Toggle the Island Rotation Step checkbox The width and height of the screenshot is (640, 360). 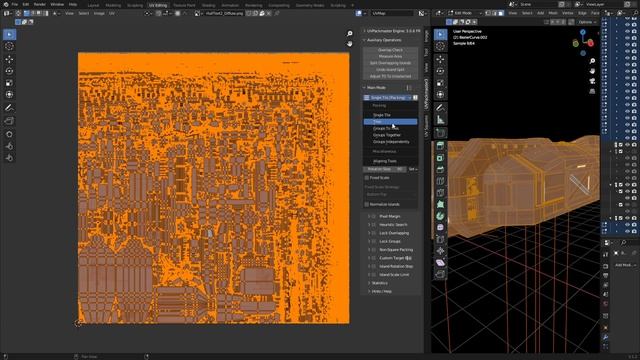[x=374, y=266]
